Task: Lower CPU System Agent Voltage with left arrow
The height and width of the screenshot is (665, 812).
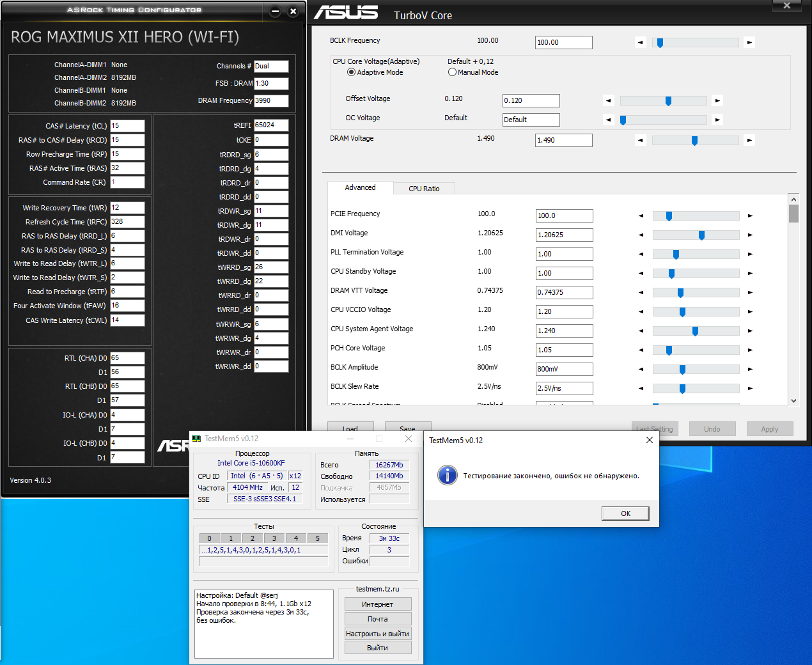Action: coord(641,331)
